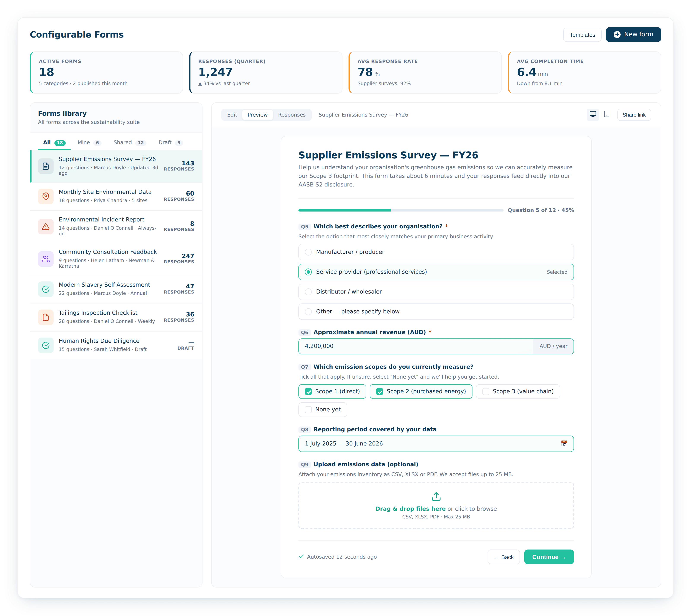This screenshot has width=691, height=616.
Task: Check the None yet checkbox
Action: tap(308, 409)
